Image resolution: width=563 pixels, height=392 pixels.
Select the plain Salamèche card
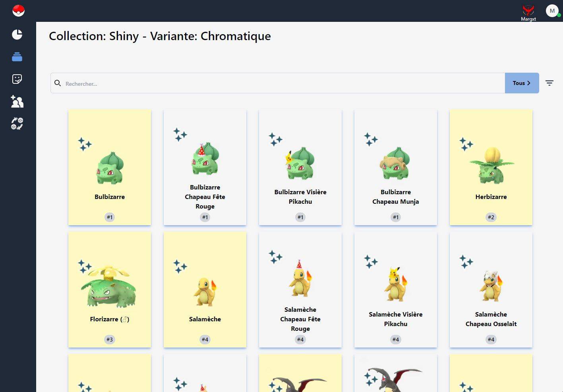205,290
